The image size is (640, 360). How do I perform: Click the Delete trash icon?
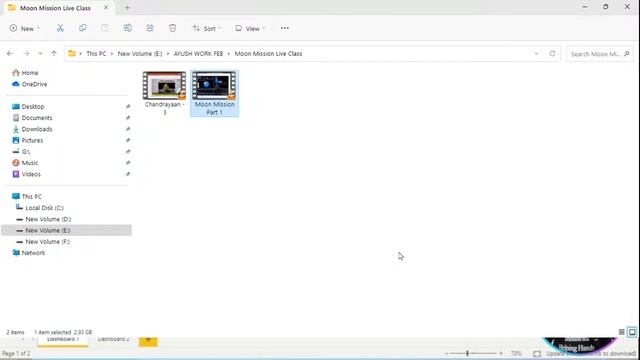(172, 28)
